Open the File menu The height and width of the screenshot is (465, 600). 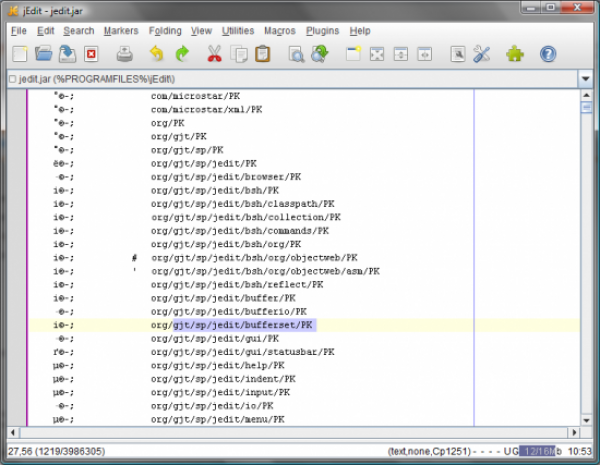tap(19, 31)
